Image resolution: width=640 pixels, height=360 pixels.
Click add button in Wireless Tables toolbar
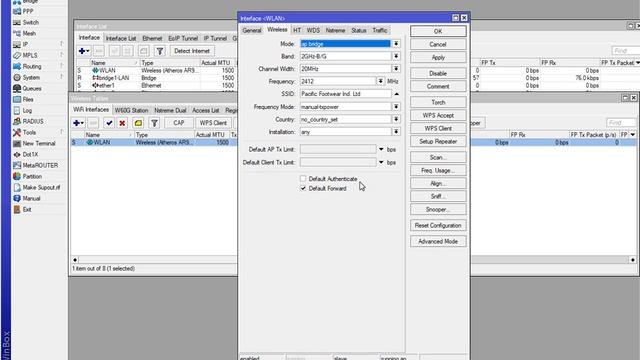[78, 123]
